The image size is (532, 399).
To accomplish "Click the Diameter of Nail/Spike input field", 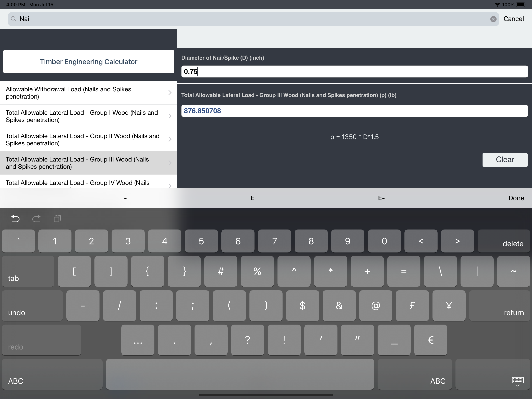I will pyautogui.click(x=354, y=72).
